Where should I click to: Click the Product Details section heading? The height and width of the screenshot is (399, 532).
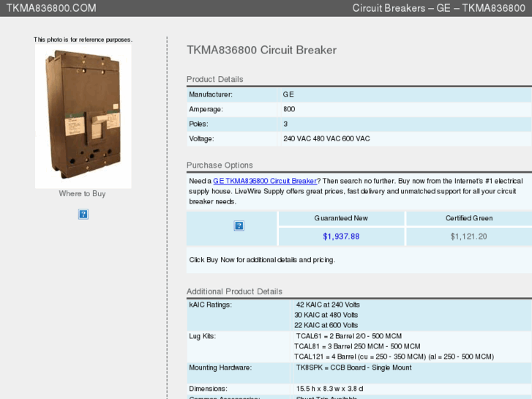pos(214,79)
